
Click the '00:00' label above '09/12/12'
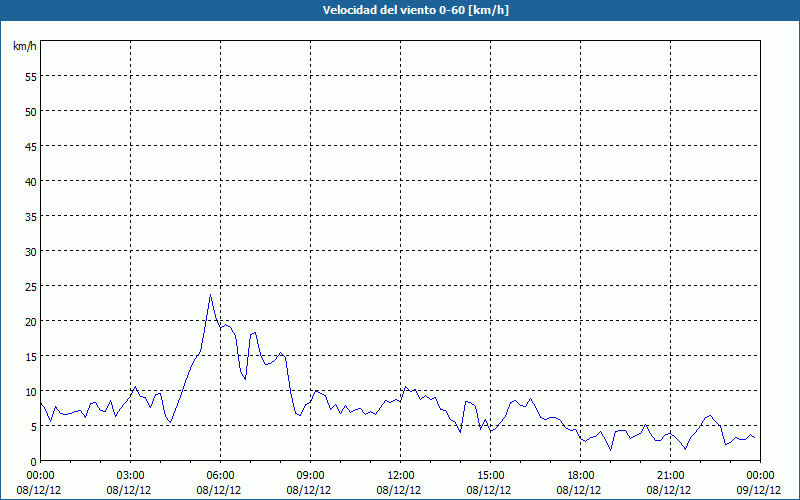[x=760, y=476]
